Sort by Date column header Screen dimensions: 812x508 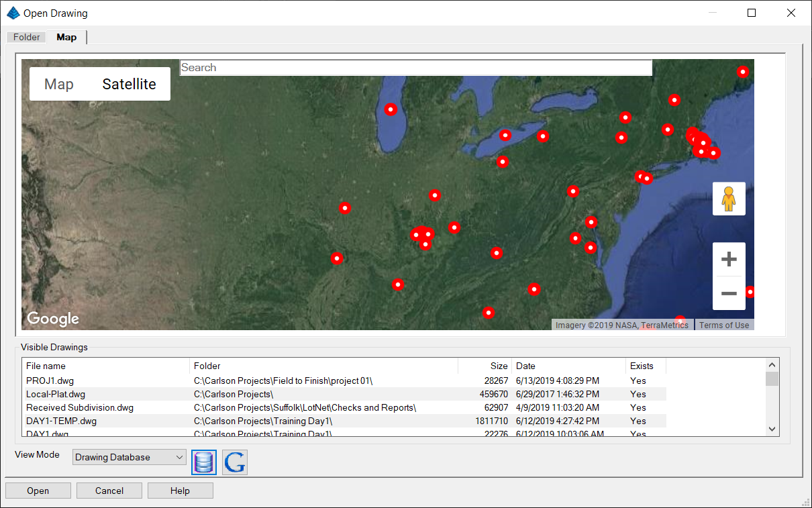pos(569,366)
